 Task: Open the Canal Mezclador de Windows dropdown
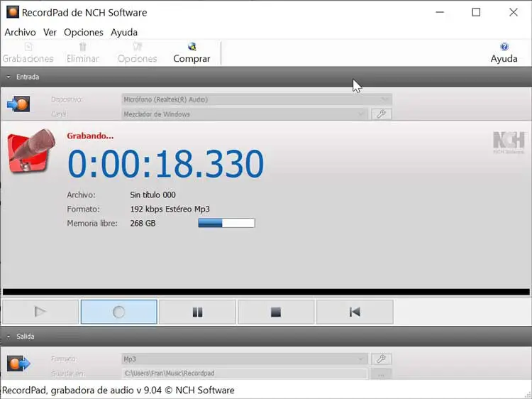click(x=244, y=114)
